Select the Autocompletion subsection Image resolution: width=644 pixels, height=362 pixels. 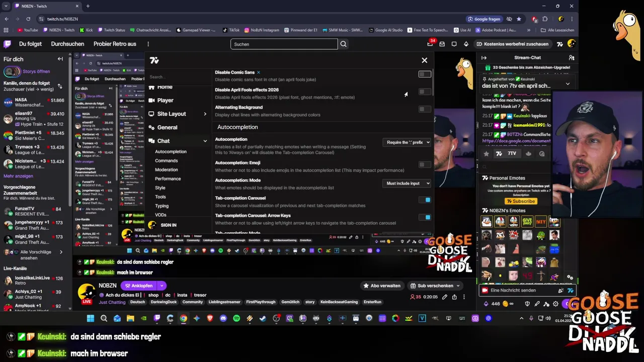pyautogui.click(x=171, y=152)
